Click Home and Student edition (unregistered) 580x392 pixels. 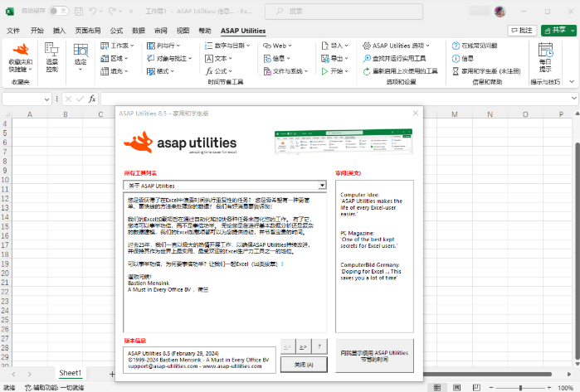tap(486, 71)
